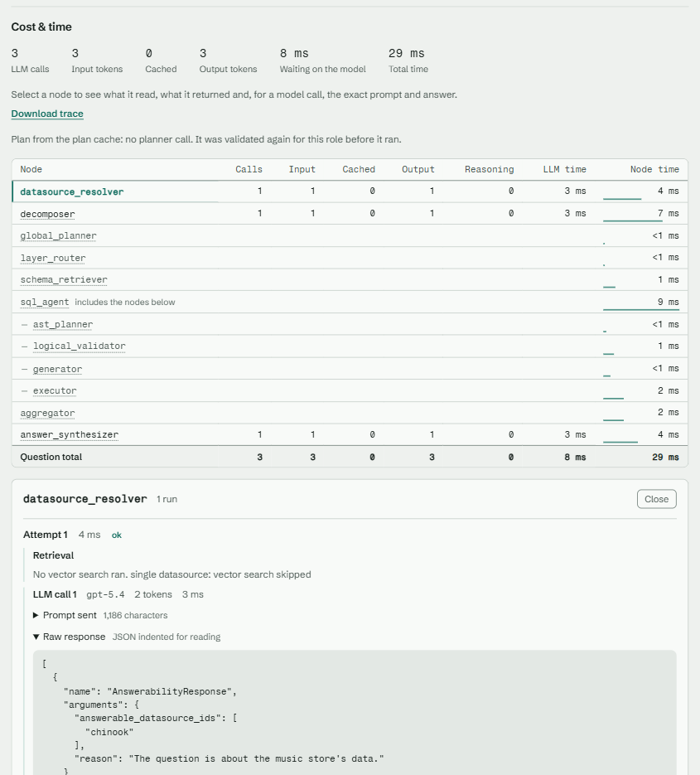Viewport: 700px width, 775px height.
Task: Click the Cached column header
Action: click(359, 170)
